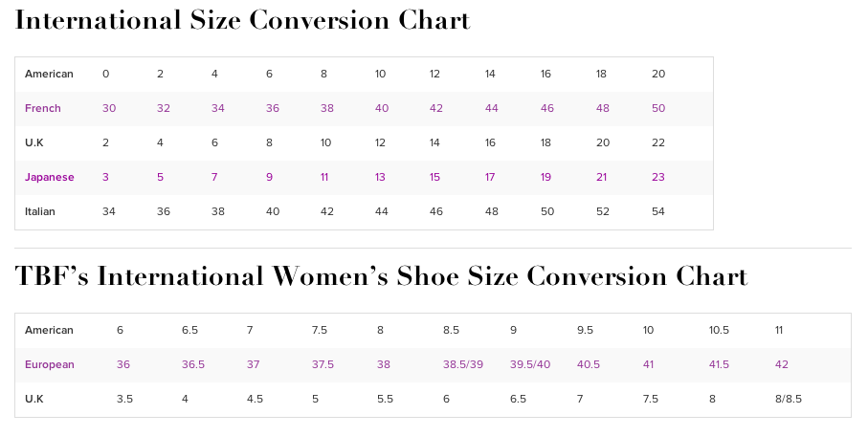This screenshot has width=868, height=436.
Task: Select the Japanese row label
Action: point(50,178)
